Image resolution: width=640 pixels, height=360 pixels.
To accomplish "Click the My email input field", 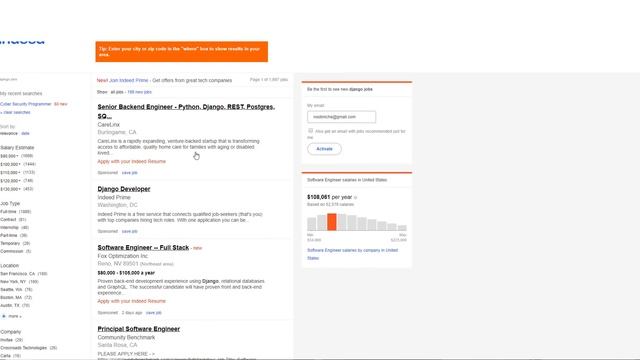I will [341, 117].
